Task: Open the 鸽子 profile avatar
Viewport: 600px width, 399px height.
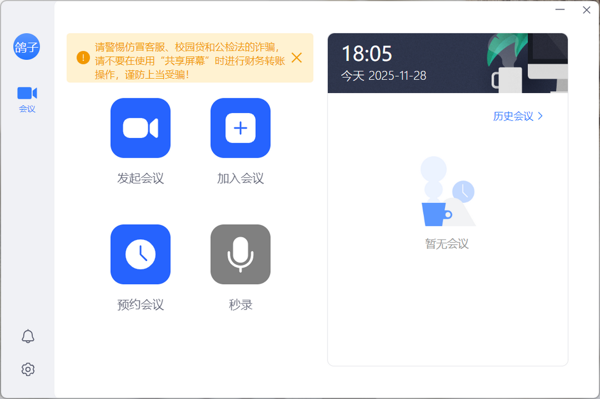Action: (x=26, y=47)
